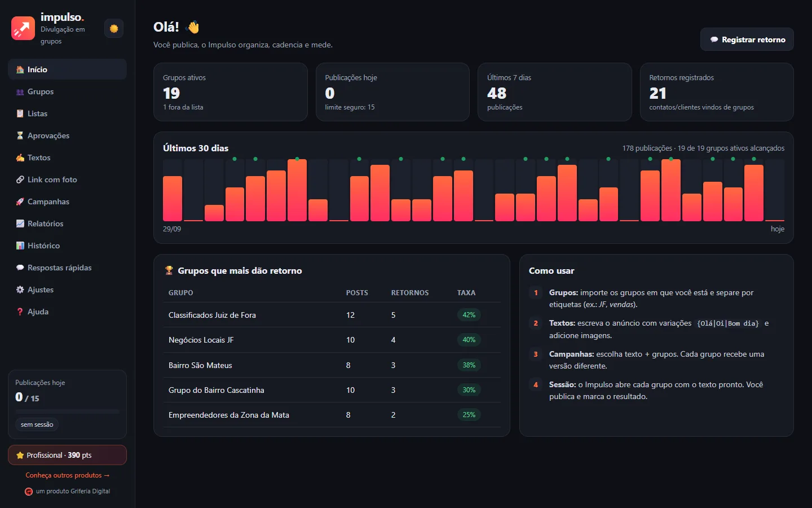Viewport: 812px width, 508px height.
Task: Click the 42% rate badge
Action: 469,315
